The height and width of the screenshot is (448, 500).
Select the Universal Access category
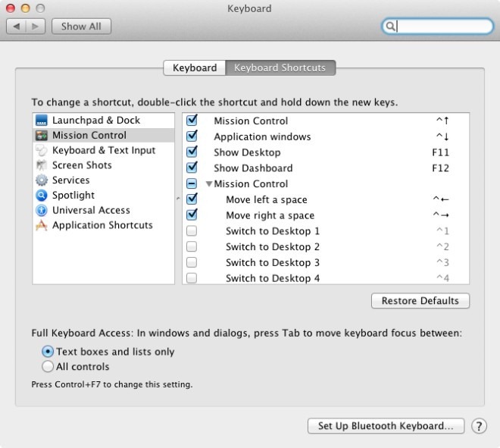pos(104,210)
